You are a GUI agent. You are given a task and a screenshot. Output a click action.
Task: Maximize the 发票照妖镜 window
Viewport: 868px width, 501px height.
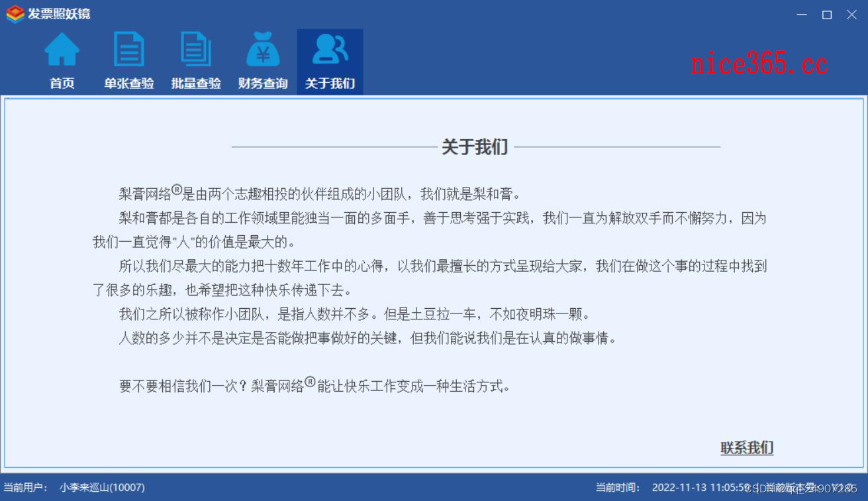(827, 15)
